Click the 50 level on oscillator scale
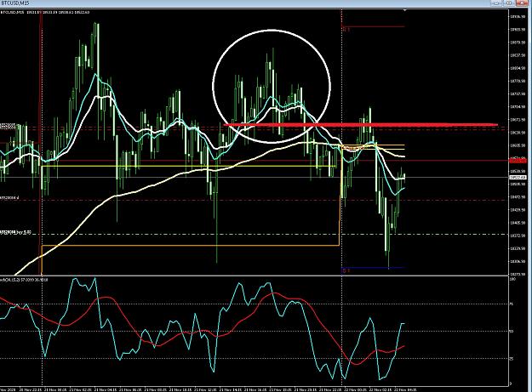The image size is (532, 392). pos(512,331)
